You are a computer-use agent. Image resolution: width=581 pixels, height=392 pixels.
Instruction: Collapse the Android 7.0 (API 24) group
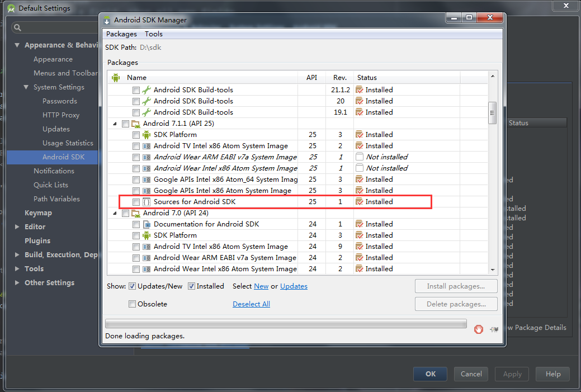(115, 213)
